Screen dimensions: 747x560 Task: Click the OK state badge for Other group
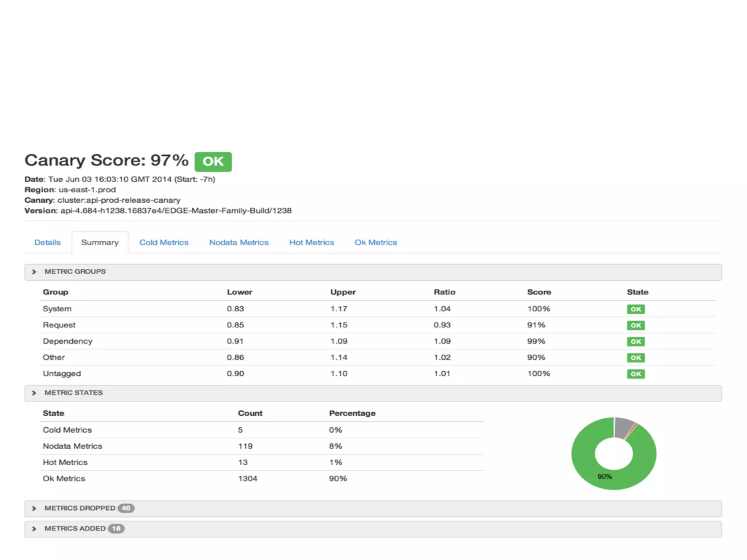636,358
